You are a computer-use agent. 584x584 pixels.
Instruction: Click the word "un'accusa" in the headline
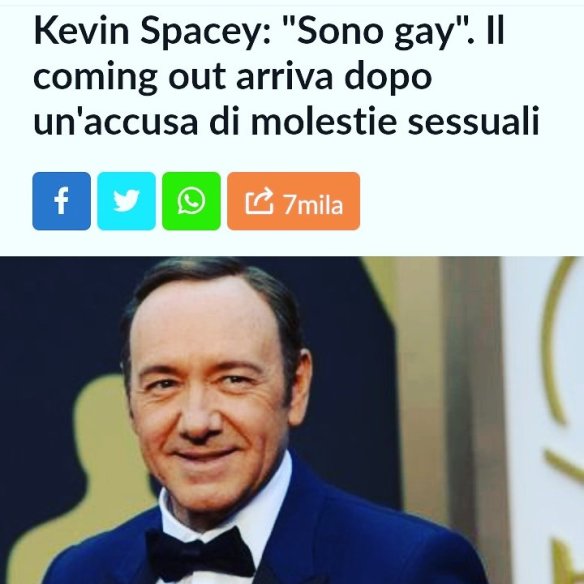115,121
